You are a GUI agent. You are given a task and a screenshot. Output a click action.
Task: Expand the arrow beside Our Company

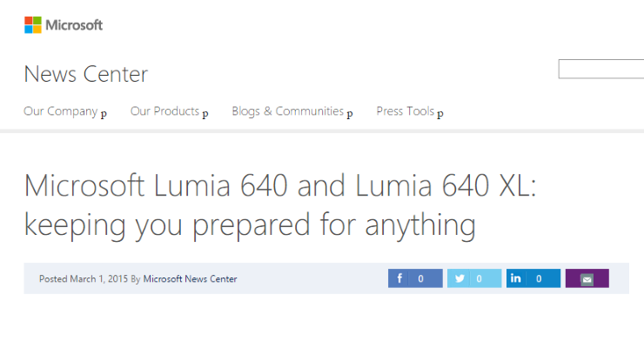tap(104, 113)
